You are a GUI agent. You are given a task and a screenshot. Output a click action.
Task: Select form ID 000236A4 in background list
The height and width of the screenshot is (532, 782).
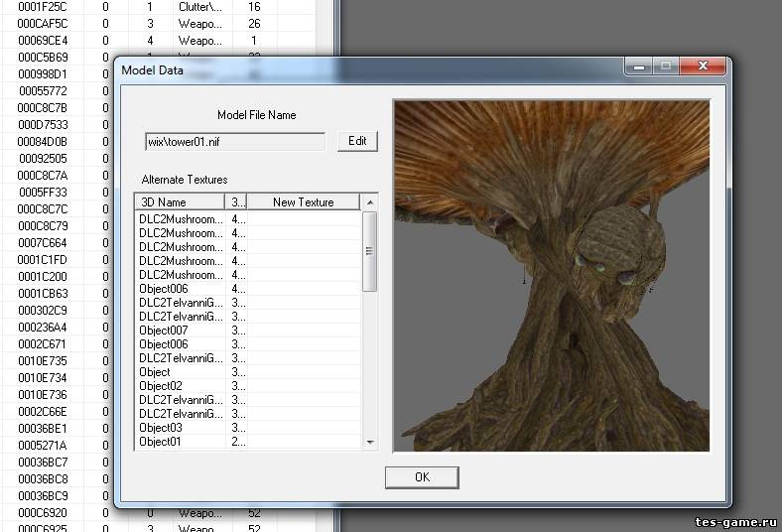42,328
